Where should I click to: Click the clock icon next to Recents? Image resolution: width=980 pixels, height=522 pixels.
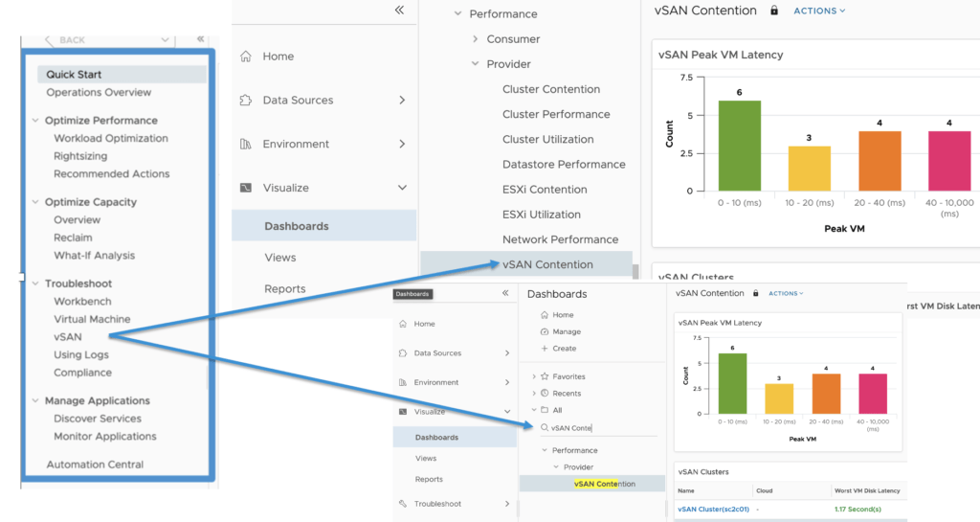545,394
